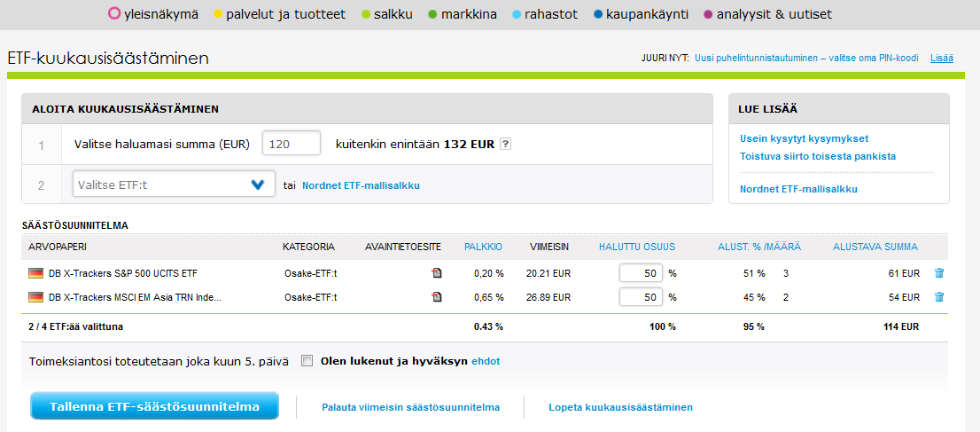Open the yleisnäkymä menu
This screenshot has height=432, width=980.
click(x=154, y=14)
